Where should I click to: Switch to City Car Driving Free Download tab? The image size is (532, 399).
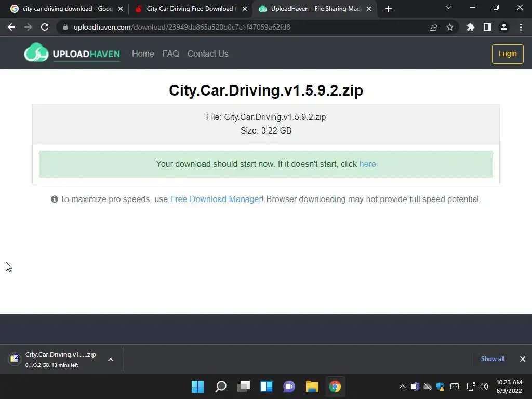pyautogui.click(x=191, y=9)
